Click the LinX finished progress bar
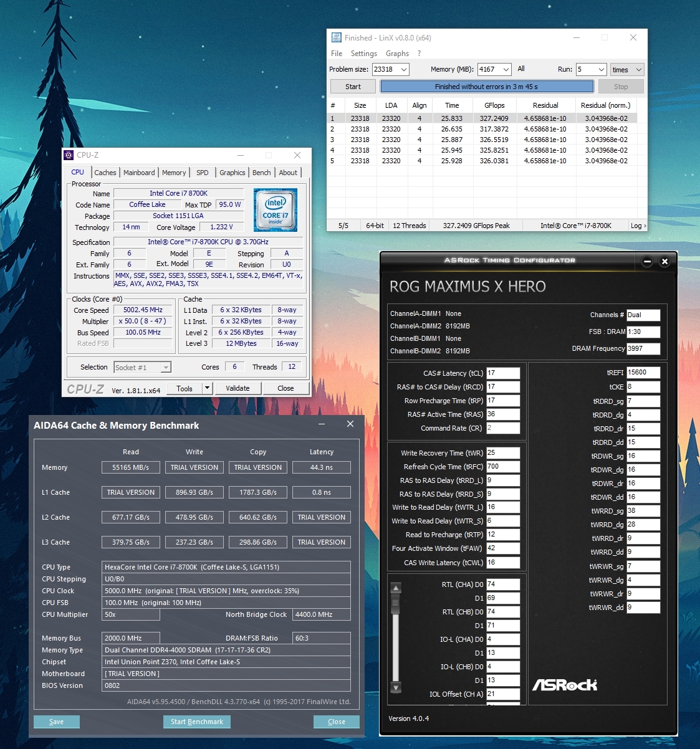 pyautogui.click(x=486, y=87)
